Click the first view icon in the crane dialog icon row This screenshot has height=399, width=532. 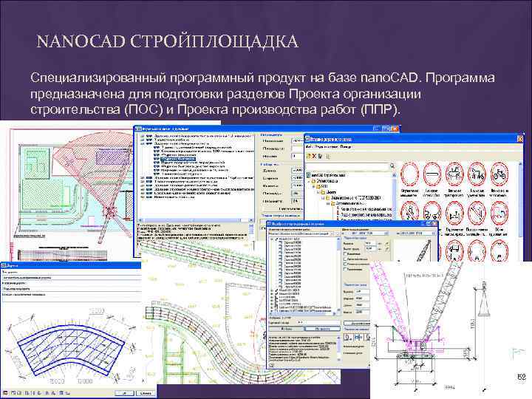pyautogui.click(x=348, y=338)
